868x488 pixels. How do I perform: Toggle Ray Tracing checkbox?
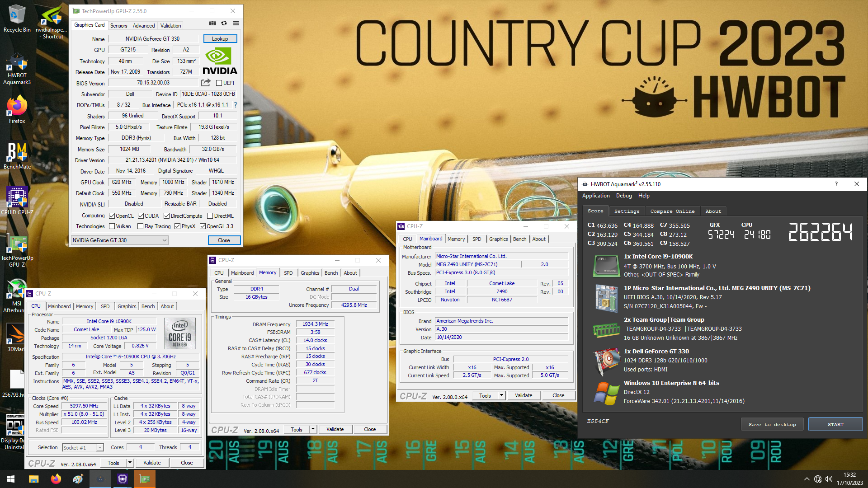click(140, 226)
